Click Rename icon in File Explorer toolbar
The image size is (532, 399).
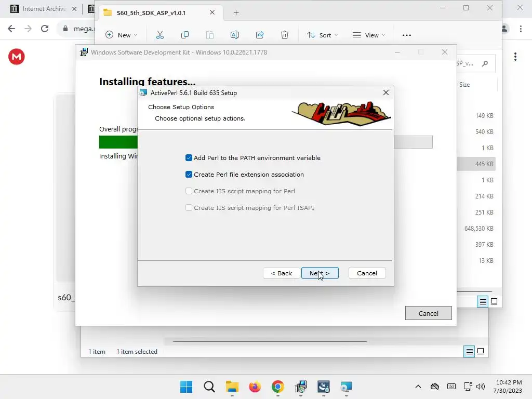(x=235, y=35)
